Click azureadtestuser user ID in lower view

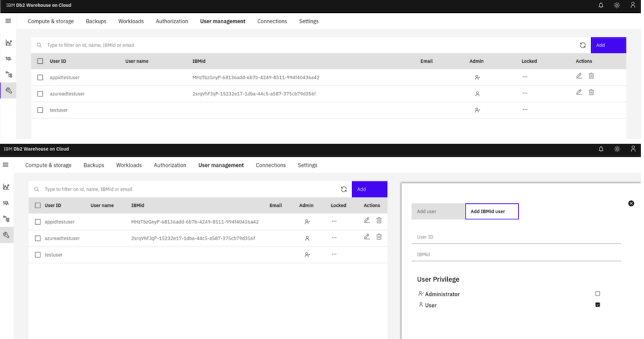pos(62,238)
